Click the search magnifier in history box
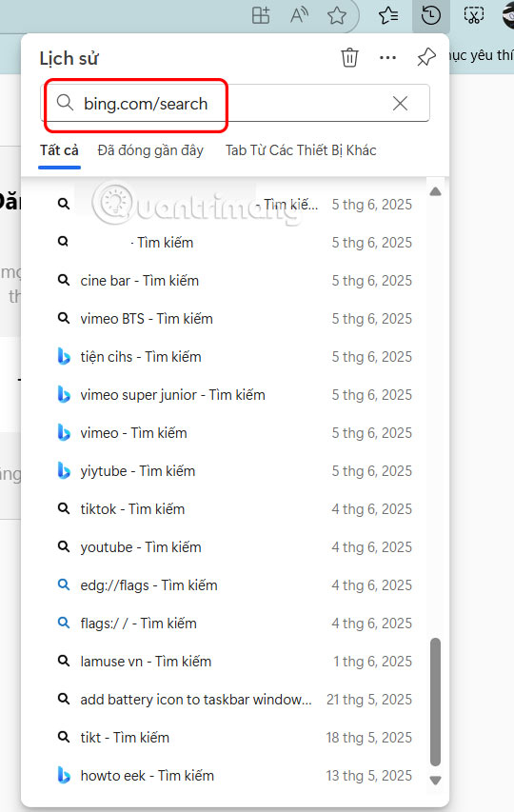 (65, 103)
